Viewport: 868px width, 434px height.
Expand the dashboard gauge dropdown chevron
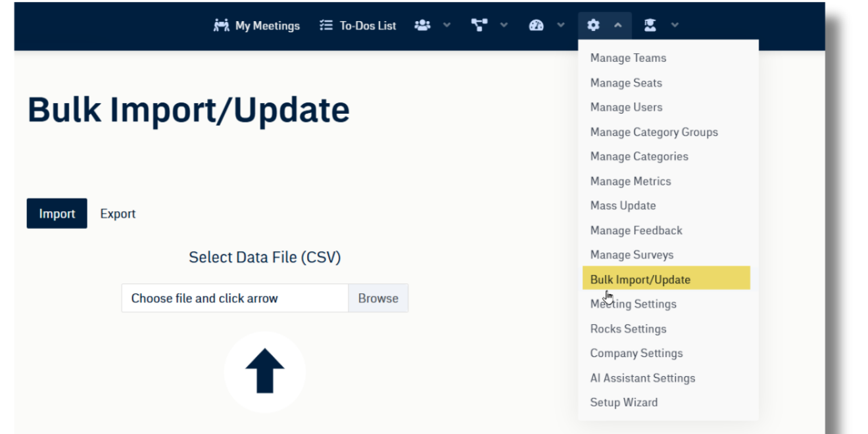(561, 26)
